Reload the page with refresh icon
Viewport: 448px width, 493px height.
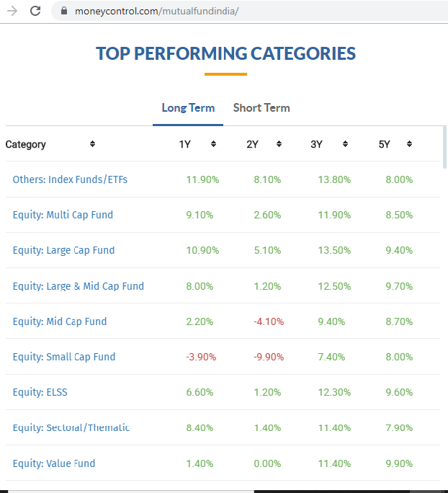(x=35, y=12)
